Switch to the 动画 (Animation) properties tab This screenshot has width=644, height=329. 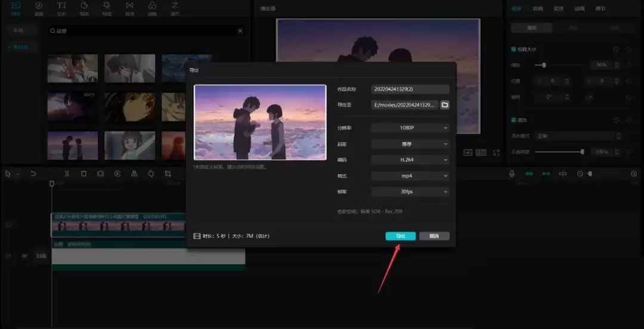coord(579,8)
